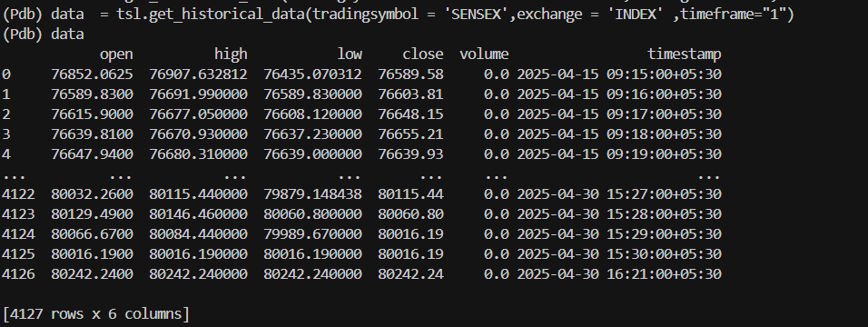This screenshot has height=327, width=868.
Task: Click row index 4126
Action: tap(18, 273)
